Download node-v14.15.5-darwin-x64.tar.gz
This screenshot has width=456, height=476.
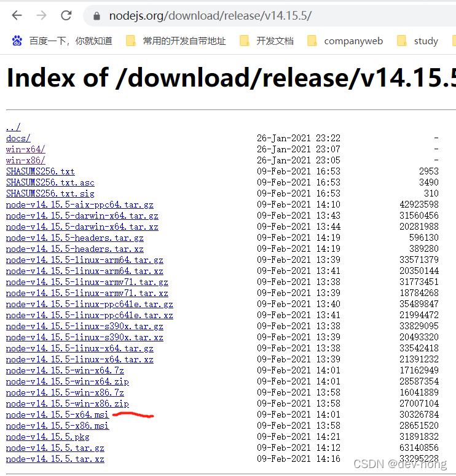click(82, 216)
